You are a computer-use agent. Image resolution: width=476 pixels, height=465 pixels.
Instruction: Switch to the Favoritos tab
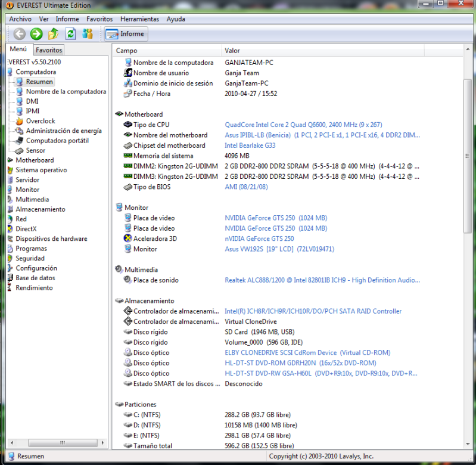click(49, 50)
